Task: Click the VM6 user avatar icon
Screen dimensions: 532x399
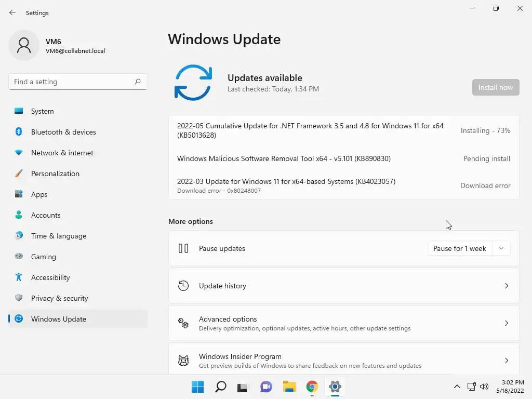Action: click(24, 45)
